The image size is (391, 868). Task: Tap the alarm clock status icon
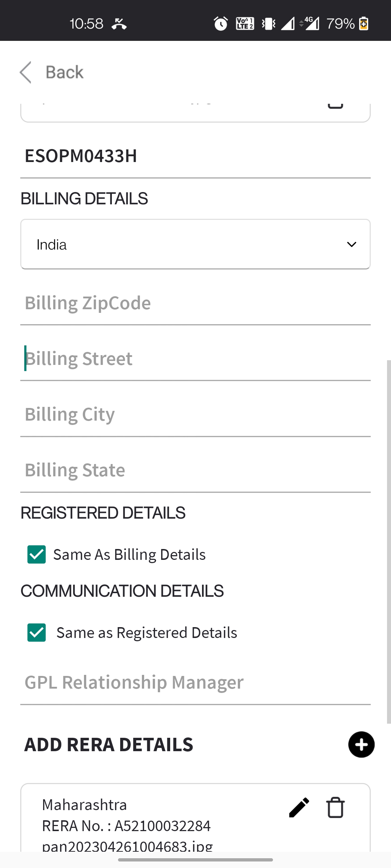(220, 24)
